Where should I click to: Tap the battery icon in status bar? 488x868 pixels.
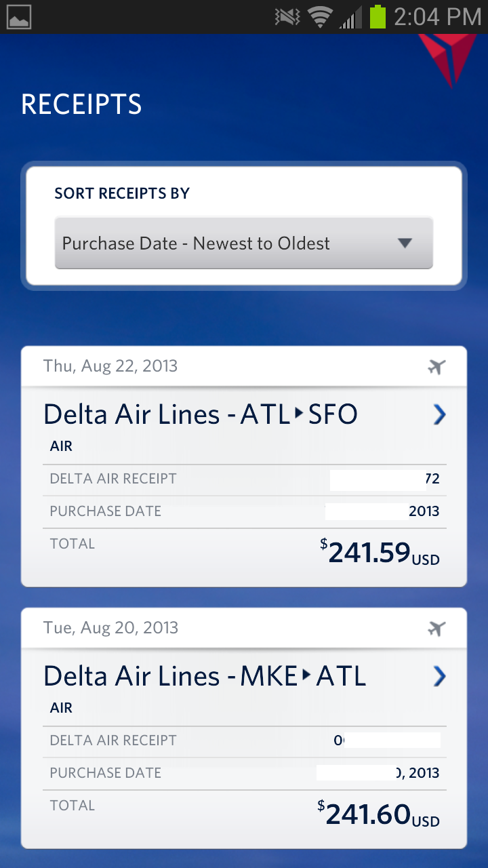click(378, 16)
